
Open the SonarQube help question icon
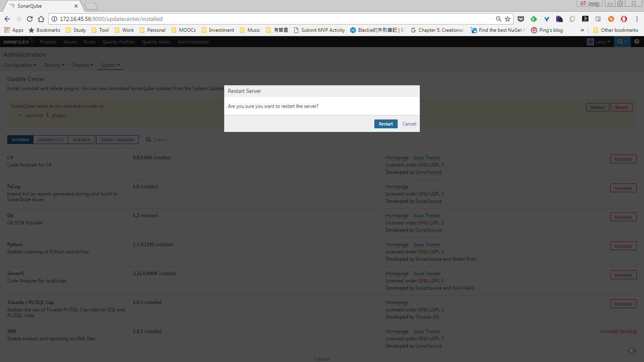point(637,42)
